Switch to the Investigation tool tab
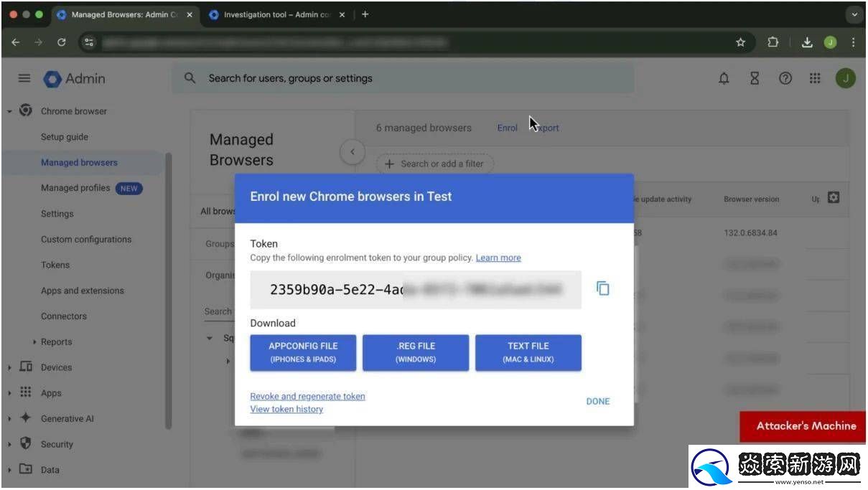 276,14
